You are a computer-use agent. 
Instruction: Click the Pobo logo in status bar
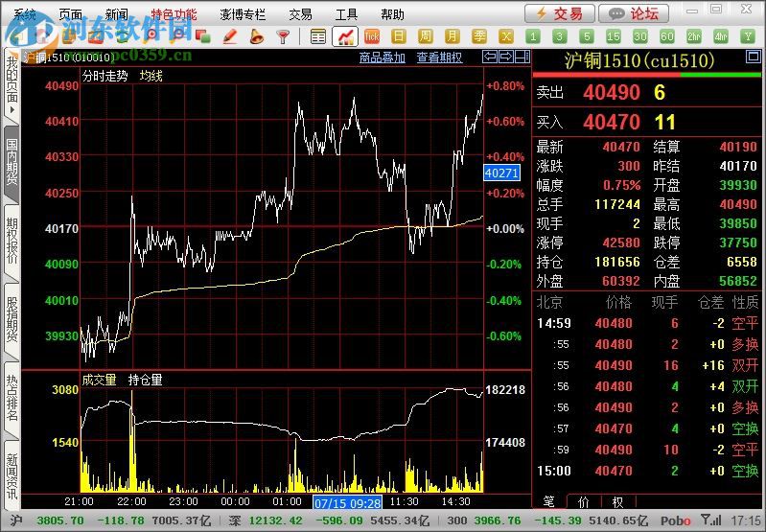coord(675,520)
